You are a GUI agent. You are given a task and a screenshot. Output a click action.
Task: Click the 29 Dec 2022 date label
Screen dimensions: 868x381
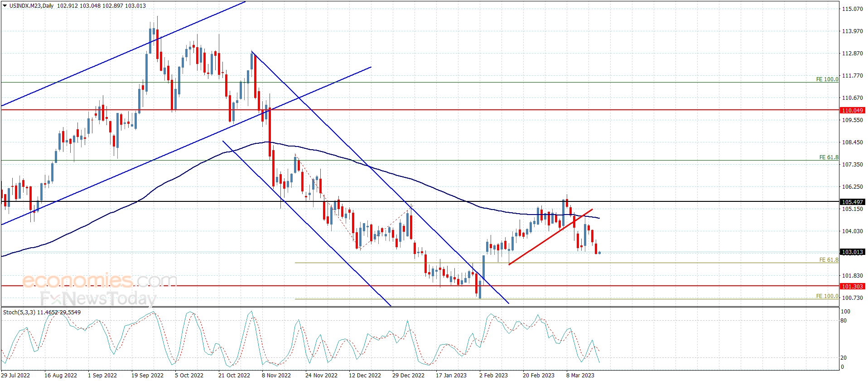[x=408, y=375]
